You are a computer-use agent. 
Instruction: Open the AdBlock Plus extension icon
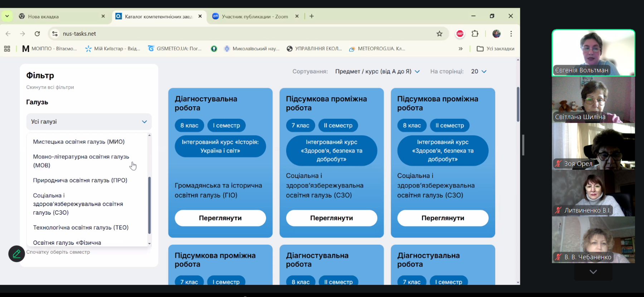(460, 34)
